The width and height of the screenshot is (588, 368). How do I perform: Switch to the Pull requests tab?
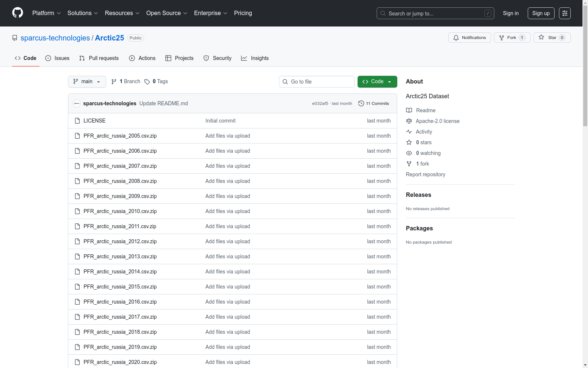pyautogui.click(x=99, y=58)
